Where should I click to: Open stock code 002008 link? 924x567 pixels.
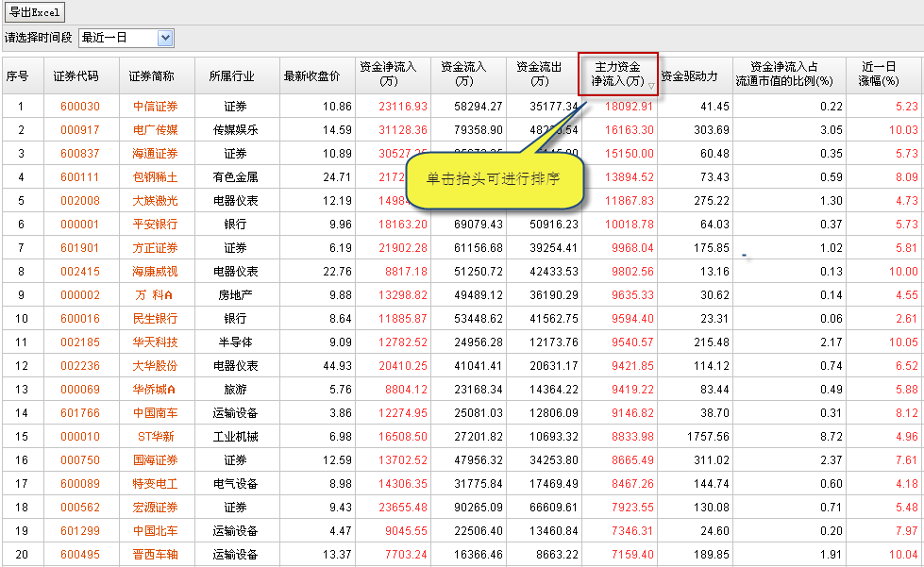click(79, 201)
